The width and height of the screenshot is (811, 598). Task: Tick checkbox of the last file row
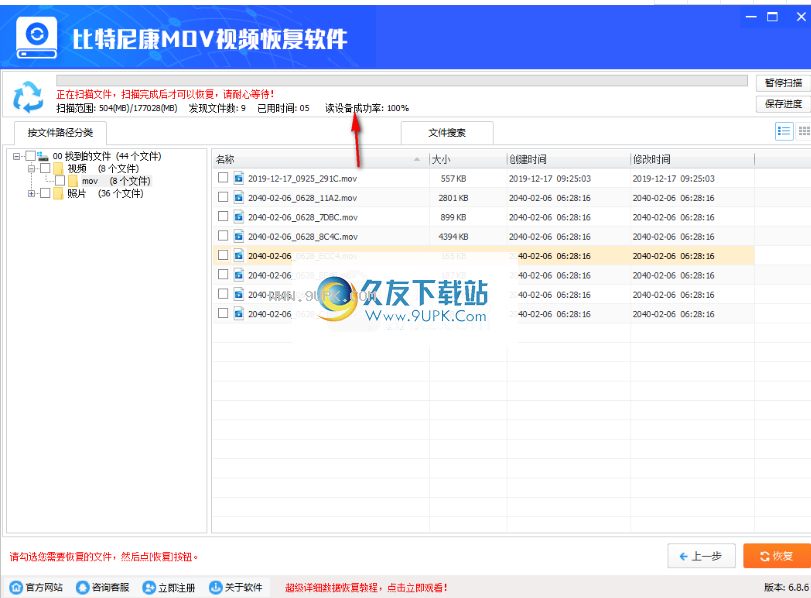(223, 313)
